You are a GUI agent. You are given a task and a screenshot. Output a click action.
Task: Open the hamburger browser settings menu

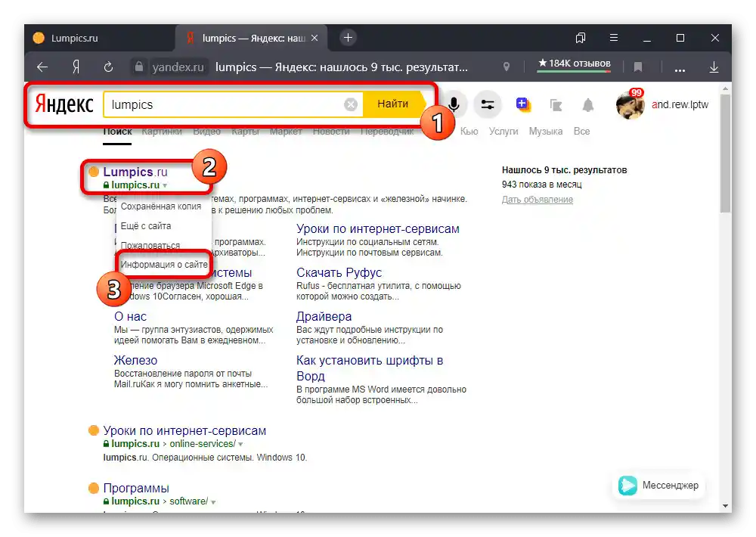pos(614,38)
